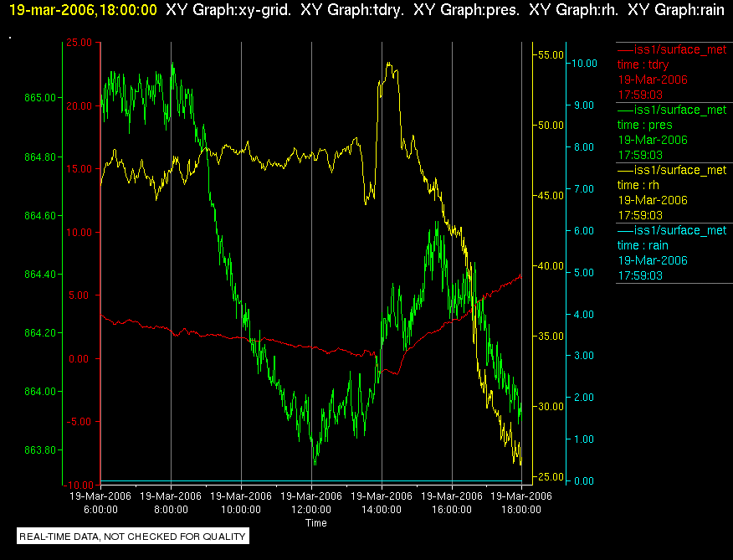Screen dimensions: 733x560
Task: Click the 18:00:00 time axis label
Action: pos(521,510)
